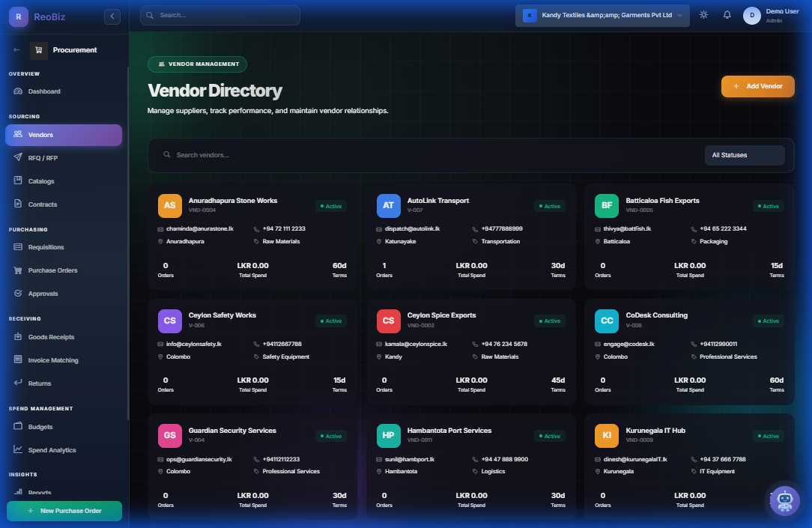Image resolution: width=812 pixels, height=528 pixels.
Task: Toggle the light/dark theme sun icon
Action: [x=703, y=14]
